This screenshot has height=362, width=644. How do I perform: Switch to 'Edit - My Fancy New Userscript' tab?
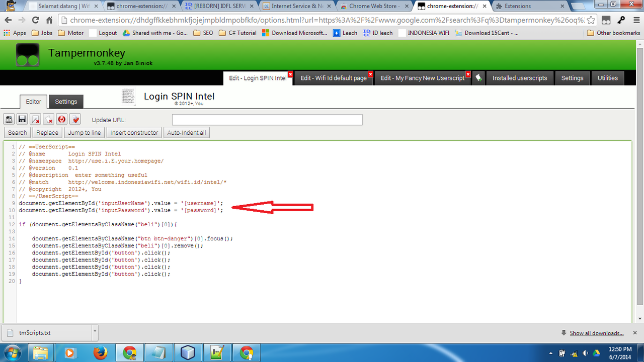tap(423, 78)
